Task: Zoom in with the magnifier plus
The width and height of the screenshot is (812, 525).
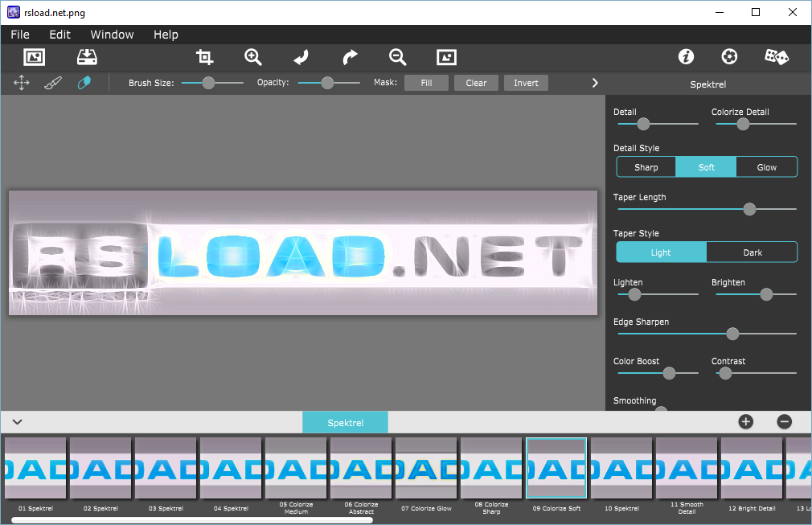Action: pos(253,57)
